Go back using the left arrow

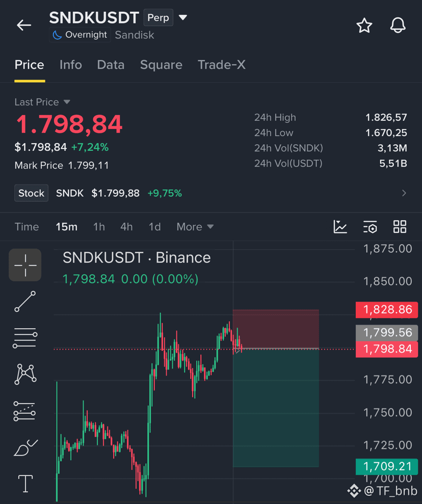(x=24, y=25)
